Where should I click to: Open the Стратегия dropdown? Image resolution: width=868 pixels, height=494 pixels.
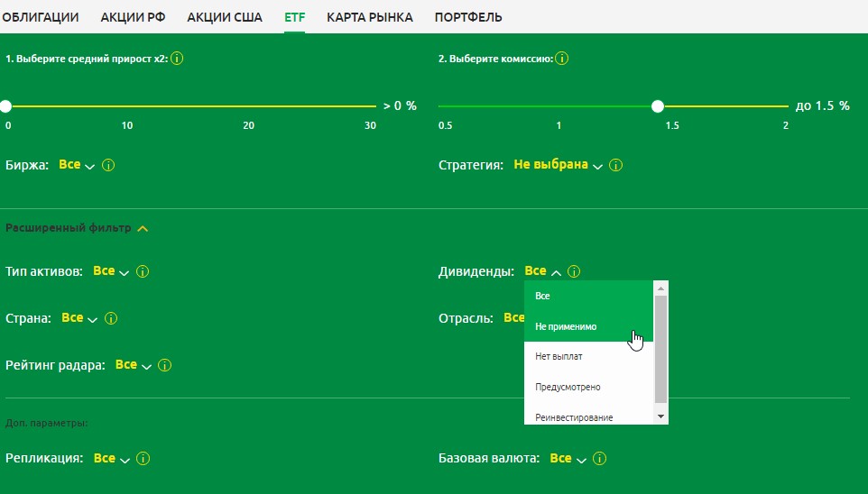click(x=558, y=166)
